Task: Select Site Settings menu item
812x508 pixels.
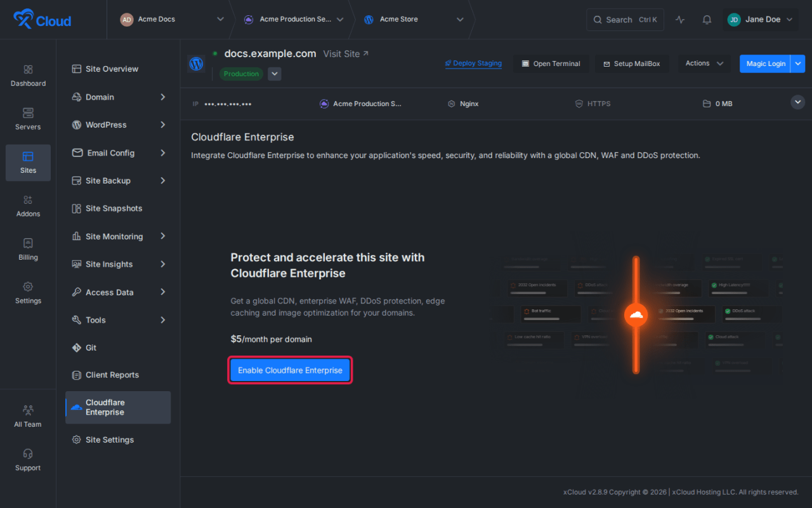Action: coord(118,439)
